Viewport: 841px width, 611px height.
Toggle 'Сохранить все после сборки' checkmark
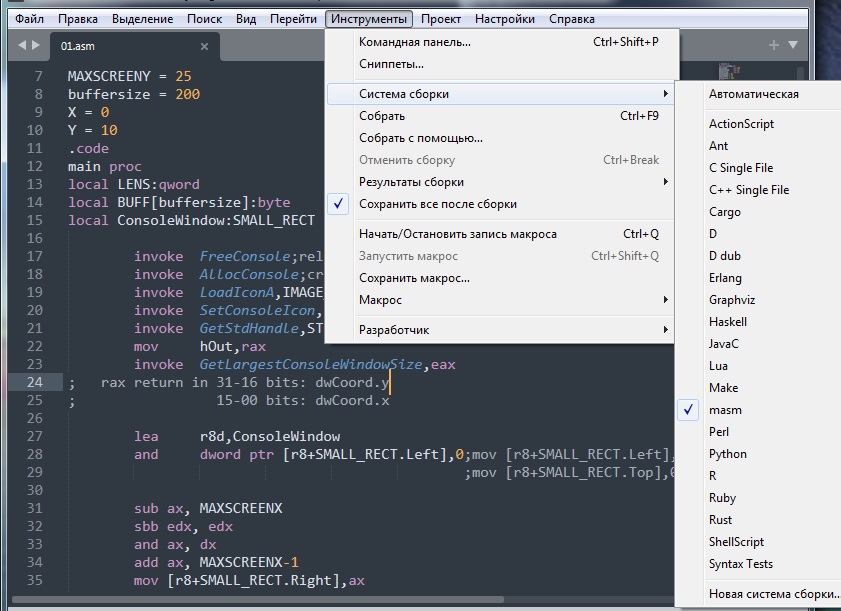tap(437, 204)
